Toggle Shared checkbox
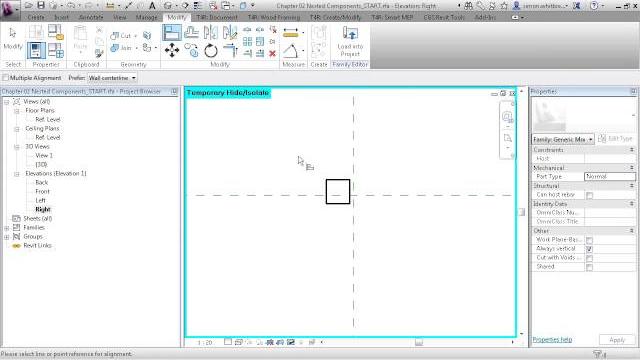Image resolution: width=640 pixels, height=360 pixels. click(x=589, y=267)
